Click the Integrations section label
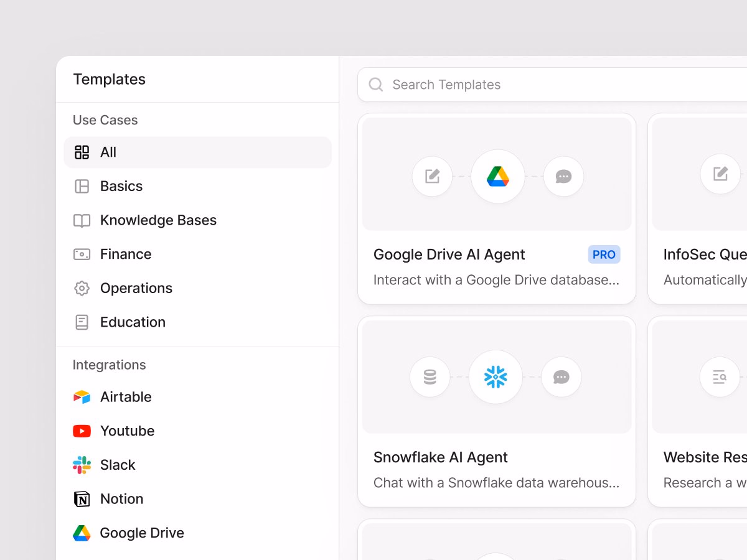This screenshot has height=560, width=747. click(x=109, y=365)
